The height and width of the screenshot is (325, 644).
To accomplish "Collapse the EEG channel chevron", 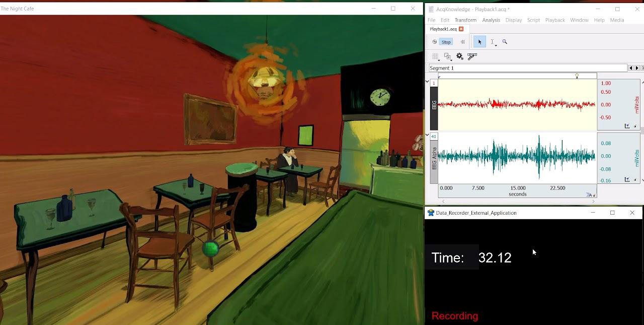I will click(x=427, y=82).
